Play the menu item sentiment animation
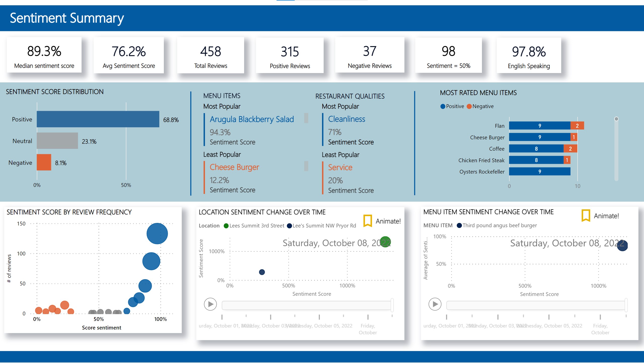644x363 pixels. tap(435, 304)
